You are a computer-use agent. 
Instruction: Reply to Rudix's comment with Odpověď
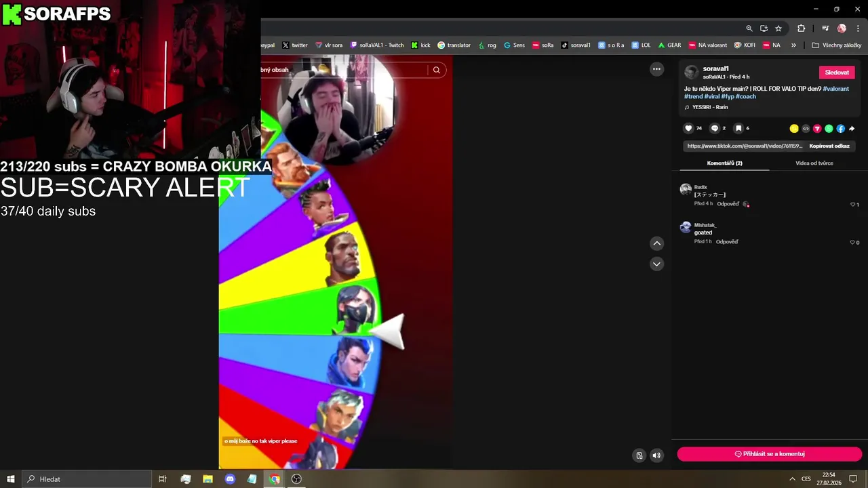click(x=728, y=204)
